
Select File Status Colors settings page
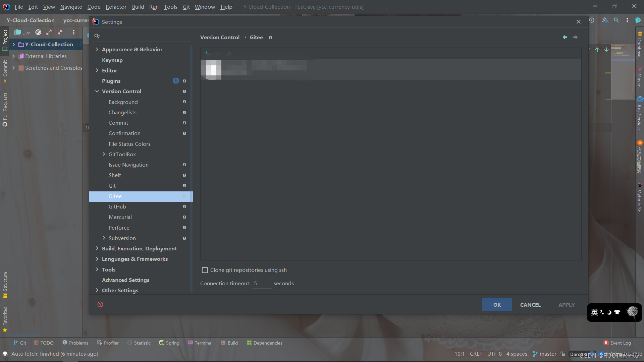coord(129,144)
